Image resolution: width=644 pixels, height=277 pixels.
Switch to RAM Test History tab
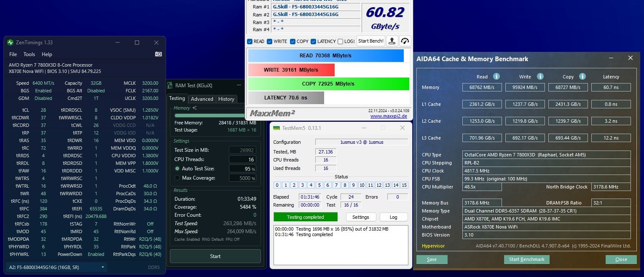coord(226,99)
